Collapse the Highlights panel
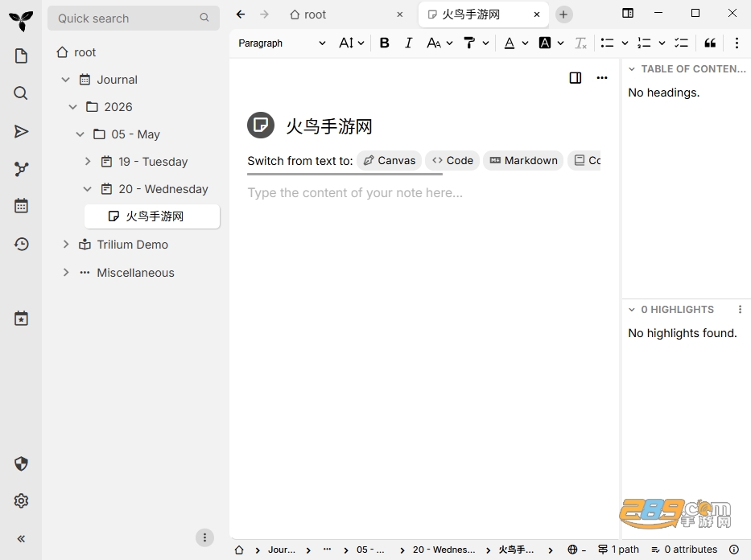 [x=632, y=309]
